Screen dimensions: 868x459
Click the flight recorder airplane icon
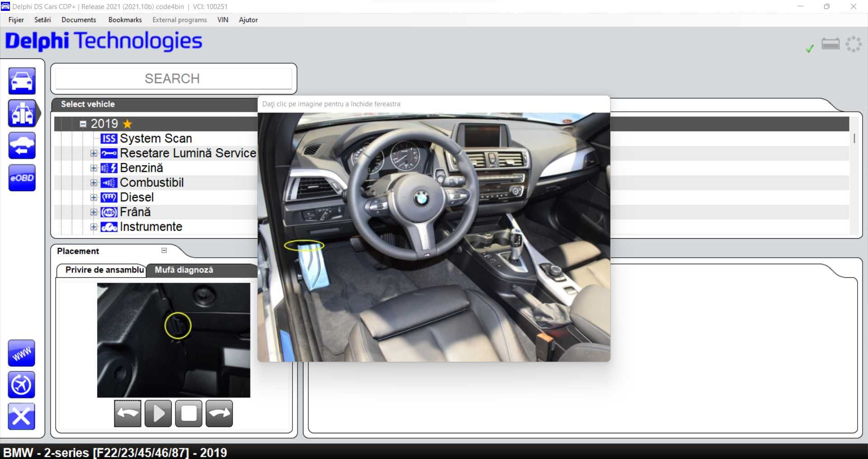coord(21,385)
